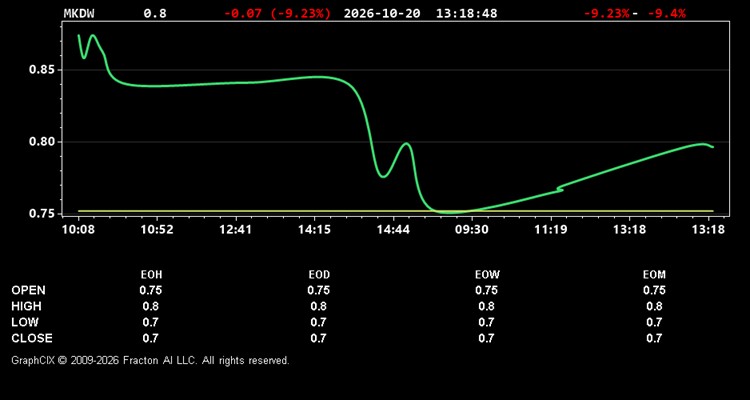This screenshot has height=400, width=750.
Task: Click the CLOSE value under EOW
Action: pyautogui.click(x=486, y=338)
